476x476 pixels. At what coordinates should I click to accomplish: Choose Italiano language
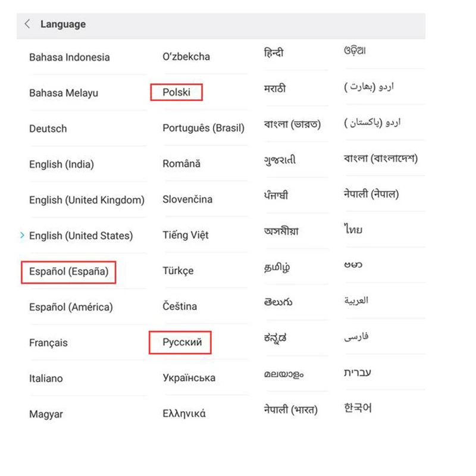tap(46, 378)
